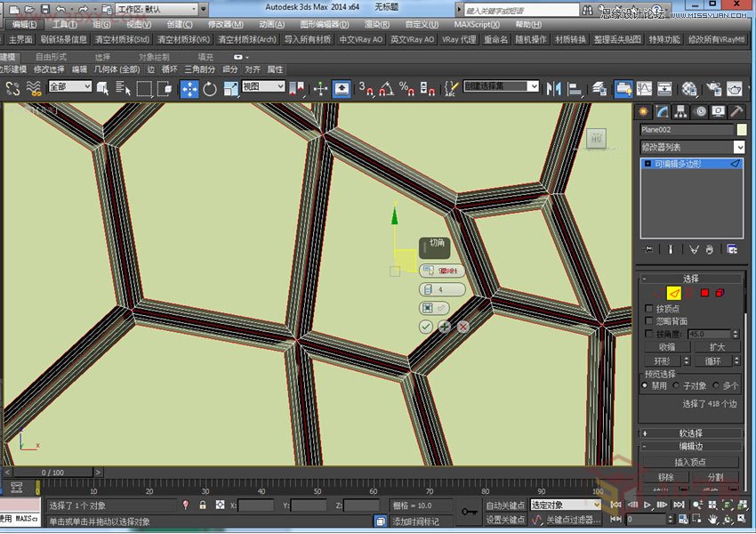Toggle the Percent Snap icon
This screenshot has width=756, height=534.
tap(406, 89)
